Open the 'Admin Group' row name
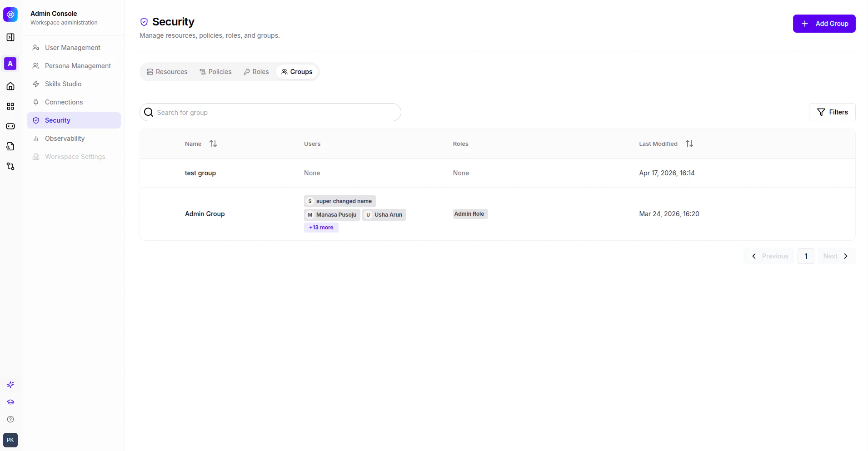868x451 pixels. [205, 214]
